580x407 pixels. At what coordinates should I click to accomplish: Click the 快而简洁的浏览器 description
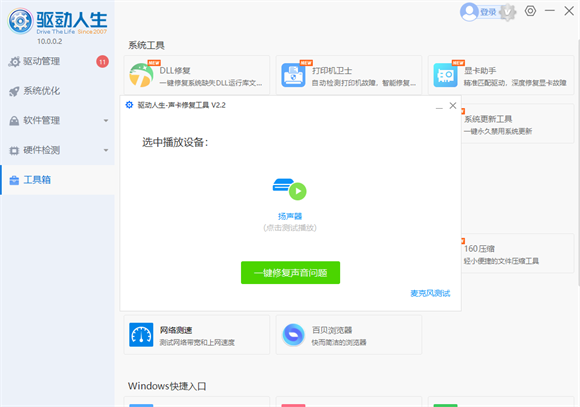pos(339,343)
